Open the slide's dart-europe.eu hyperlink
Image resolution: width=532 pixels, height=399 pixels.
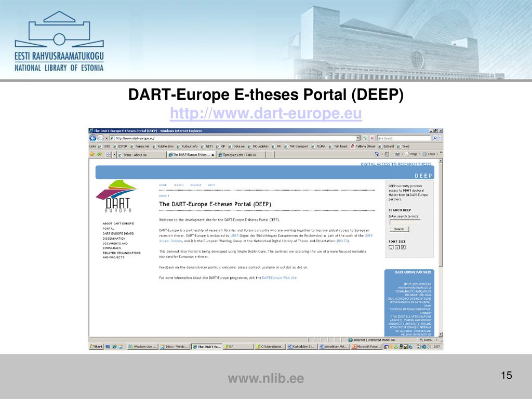coord(265,113)
